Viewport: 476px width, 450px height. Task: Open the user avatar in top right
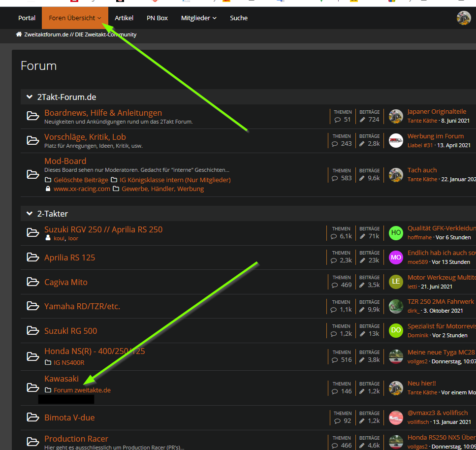click(463, 18)
